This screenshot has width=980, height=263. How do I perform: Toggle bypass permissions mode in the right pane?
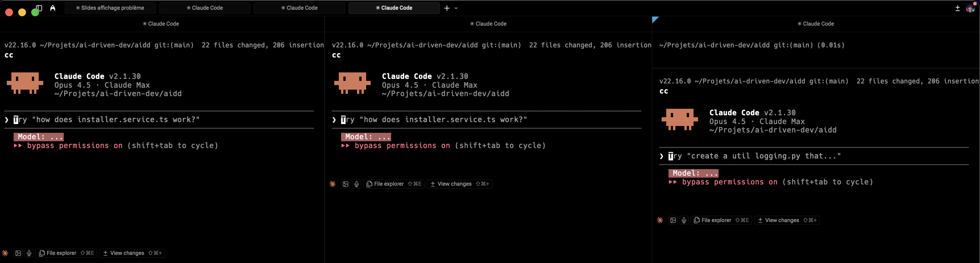[x=771, y=182]
